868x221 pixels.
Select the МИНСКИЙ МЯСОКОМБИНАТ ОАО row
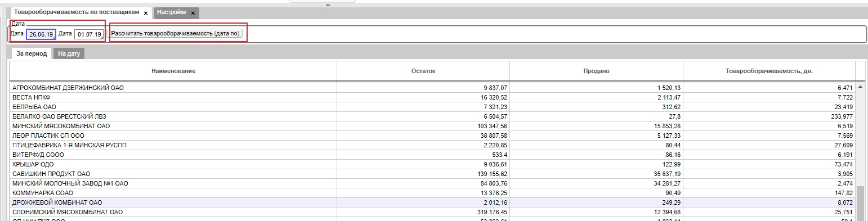pos(432,126)
